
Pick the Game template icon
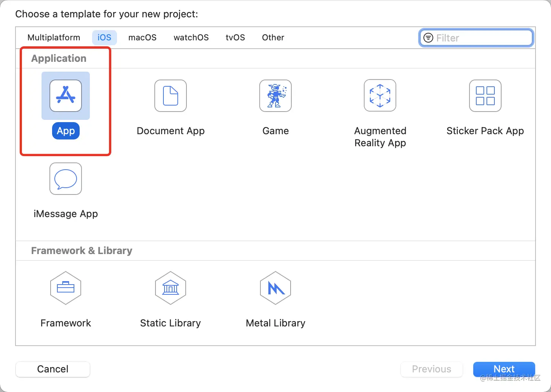click(275, 96)
